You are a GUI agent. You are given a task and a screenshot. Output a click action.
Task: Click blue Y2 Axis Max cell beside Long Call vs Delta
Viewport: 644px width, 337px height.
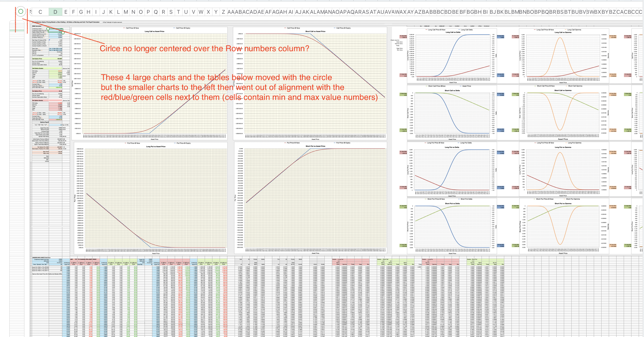(x=501, y=36)
